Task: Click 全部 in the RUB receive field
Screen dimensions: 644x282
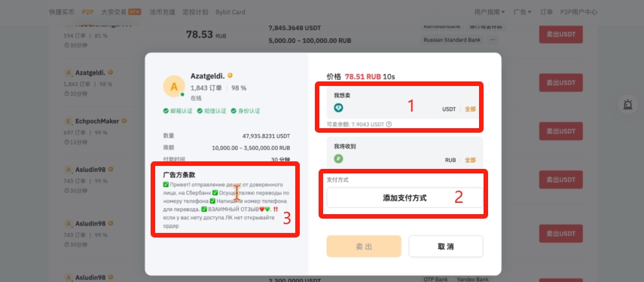Action: [470, 160]
